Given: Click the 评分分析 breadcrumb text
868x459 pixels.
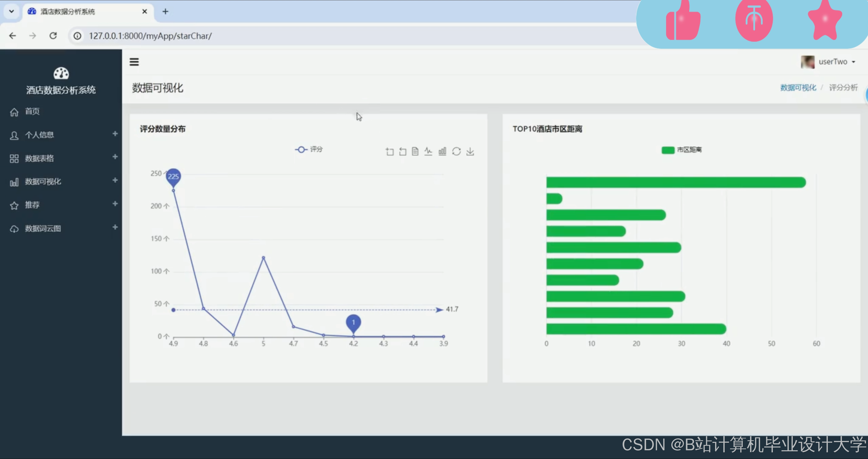Looking at the screenshot, I should (x=843, y=88).
